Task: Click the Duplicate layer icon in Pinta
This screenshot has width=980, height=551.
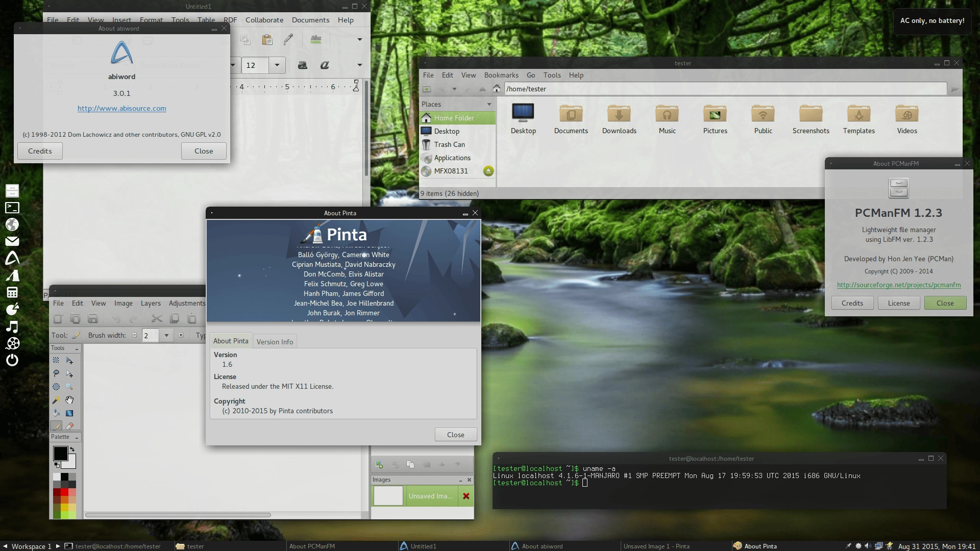Action: [x=410, y=464]
